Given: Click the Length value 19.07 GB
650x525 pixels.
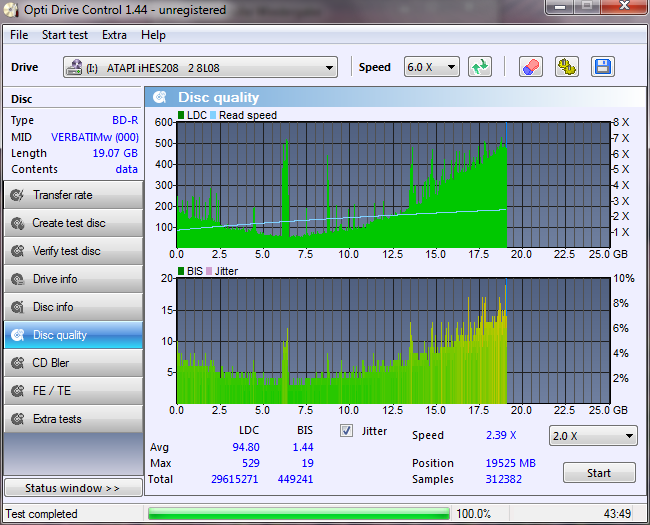Looking at the screenshot, I should click(115, 153).
